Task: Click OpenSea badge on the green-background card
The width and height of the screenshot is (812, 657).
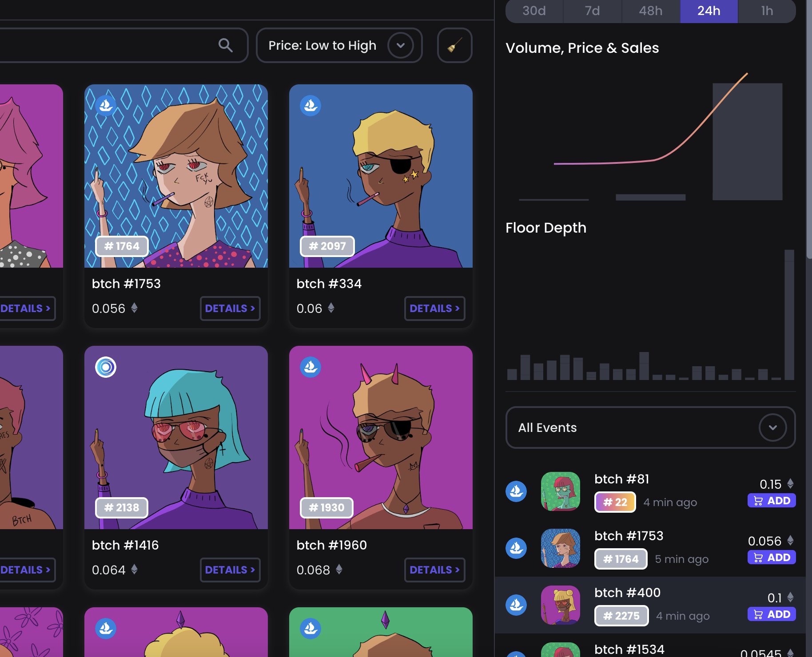Action: pyautogui.click(x=310, y=629)
